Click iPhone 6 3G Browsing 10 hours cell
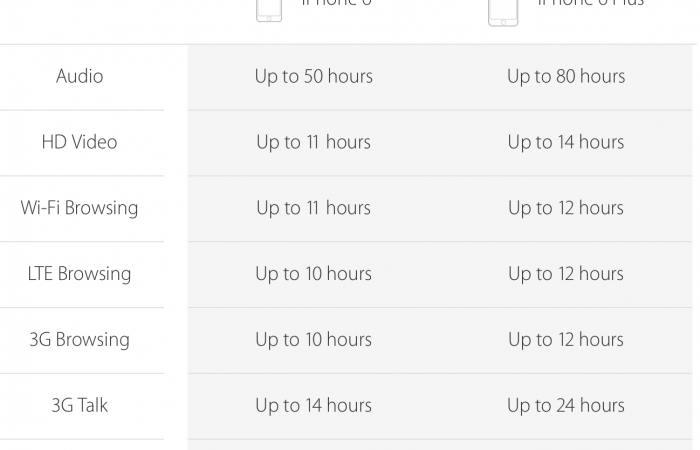 314,340
